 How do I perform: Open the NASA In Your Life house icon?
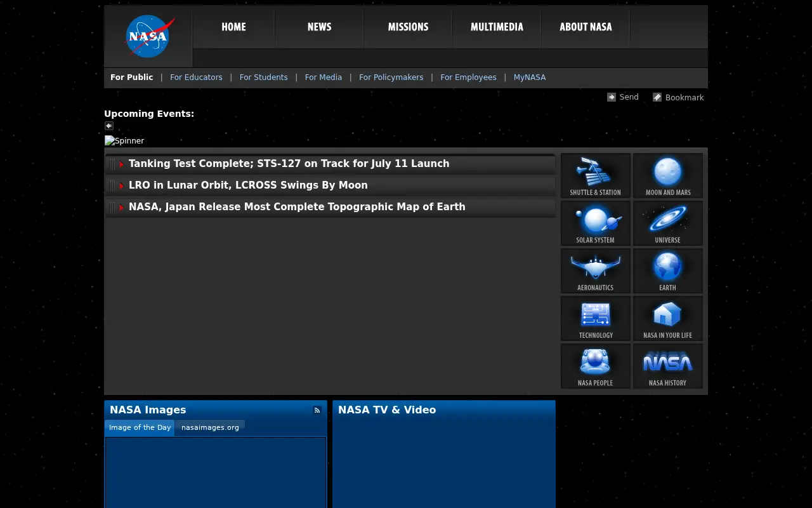(x=668, y=319)
